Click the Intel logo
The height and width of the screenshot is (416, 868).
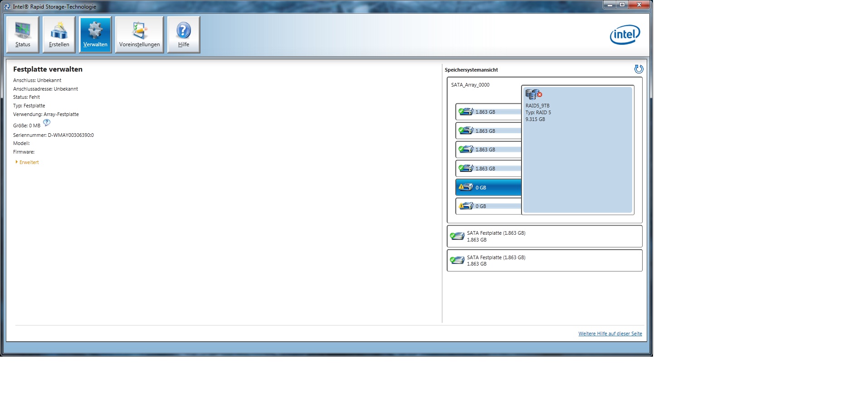pyautogui.click(x=625, y=35)
